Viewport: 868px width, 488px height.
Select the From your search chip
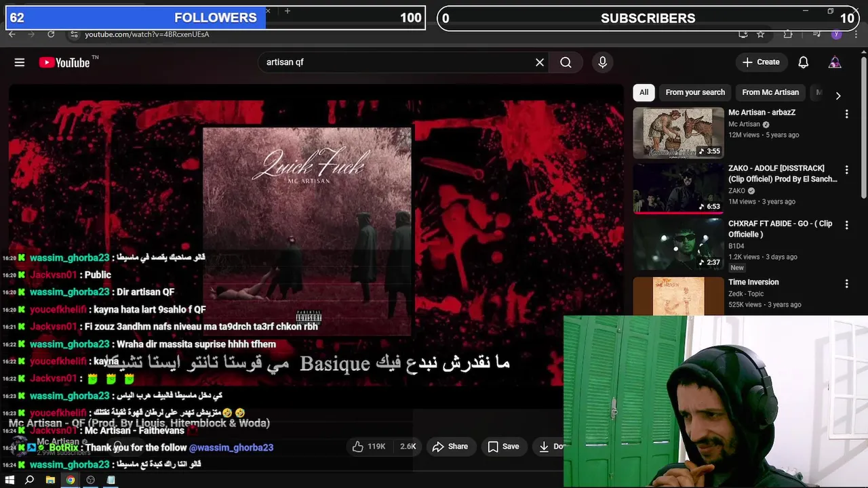(x=695, y=92)
